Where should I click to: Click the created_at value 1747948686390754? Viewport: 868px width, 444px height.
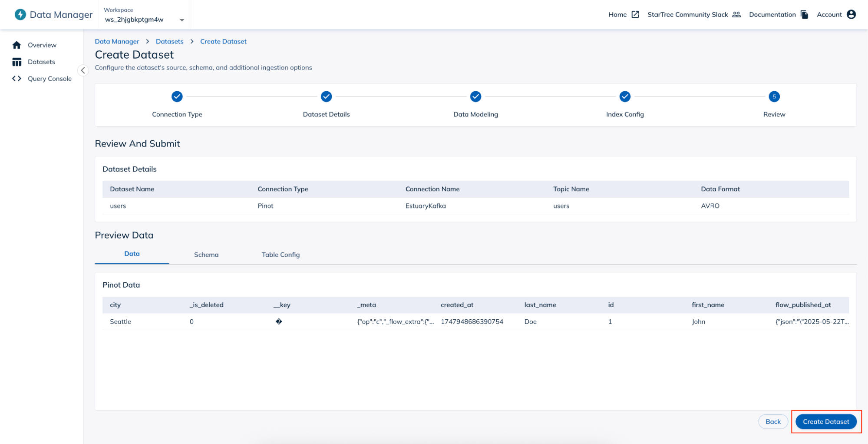(x=472, y=321)
